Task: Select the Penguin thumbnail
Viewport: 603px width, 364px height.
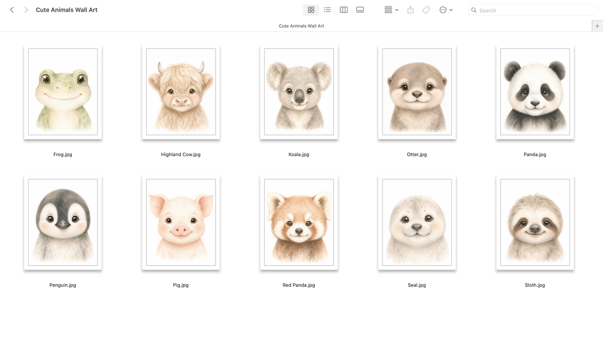Action: [63, 222]
